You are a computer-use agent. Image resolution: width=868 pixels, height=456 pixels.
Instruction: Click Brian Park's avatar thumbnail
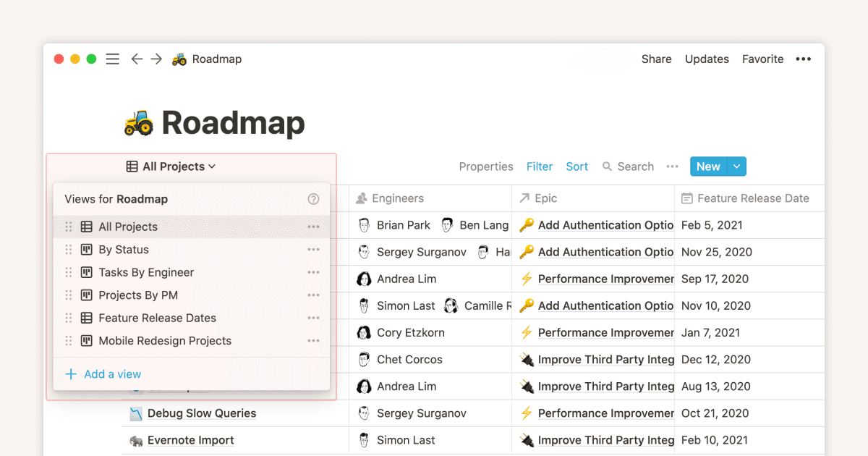coord(363,224)
